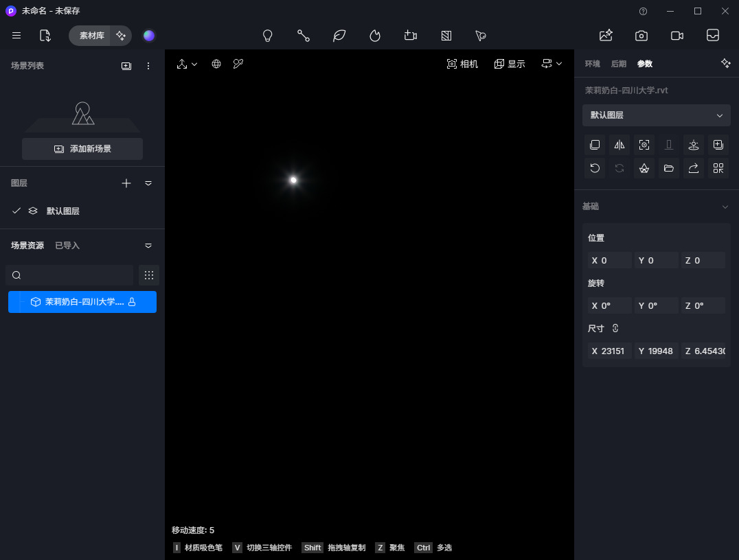Select the light bulb lighting tool
Viewport: 739px width, 560px height.
[x=268, y=36]
